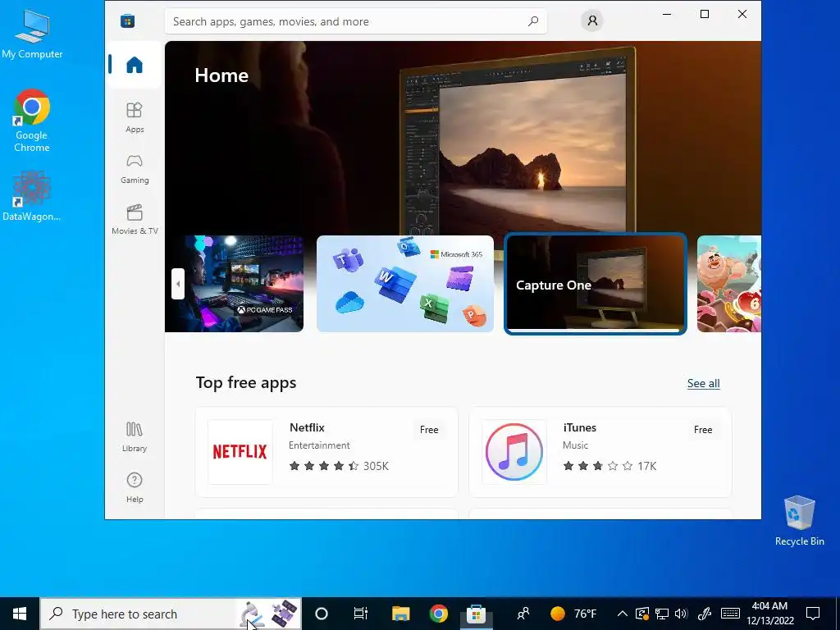Click the Free button for Netflix

point(429,430)
